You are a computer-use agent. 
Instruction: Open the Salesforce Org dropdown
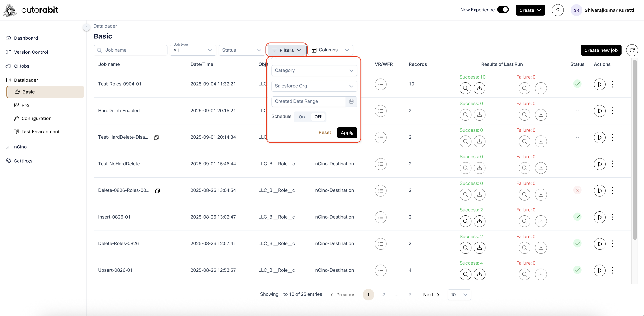click(x=314, y=86)
